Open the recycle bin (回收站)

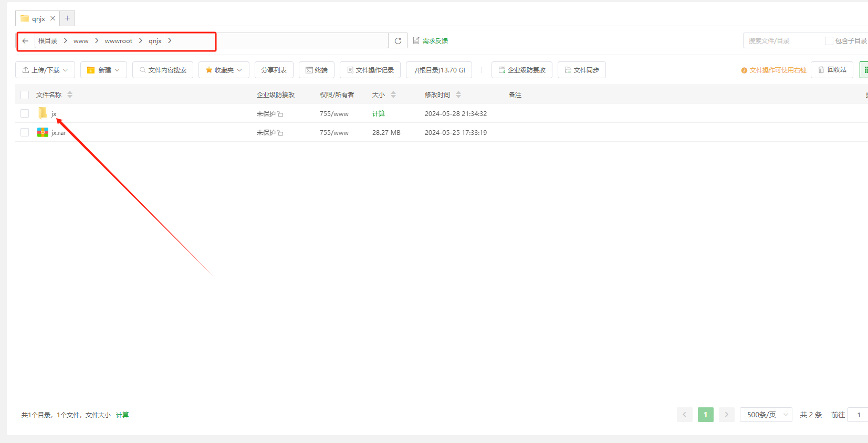[x=832, y=70]
